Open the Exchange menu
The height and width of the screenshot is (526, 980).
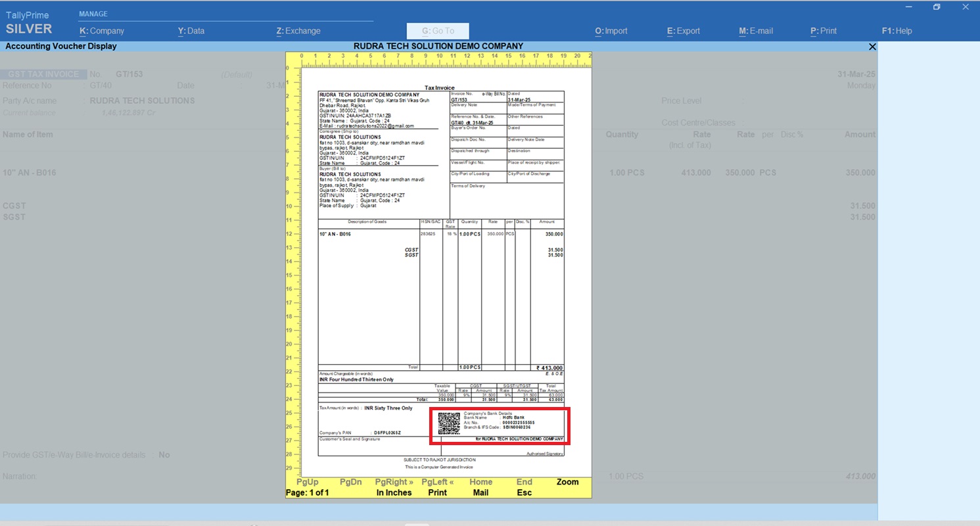point(298,31)
